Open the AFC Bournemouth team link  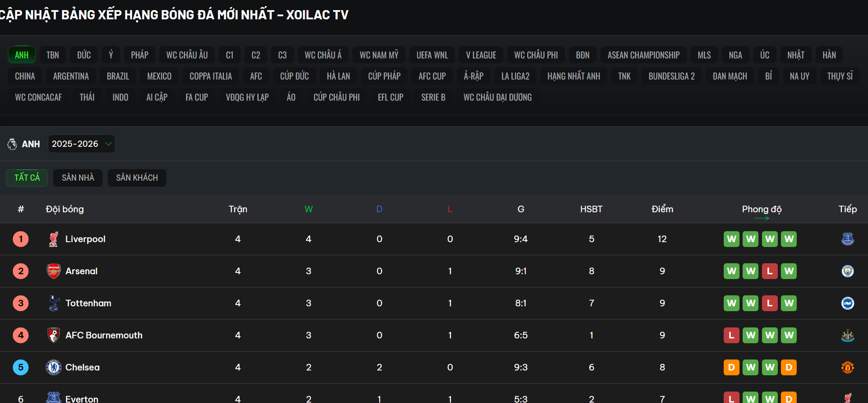coord(104,335)
